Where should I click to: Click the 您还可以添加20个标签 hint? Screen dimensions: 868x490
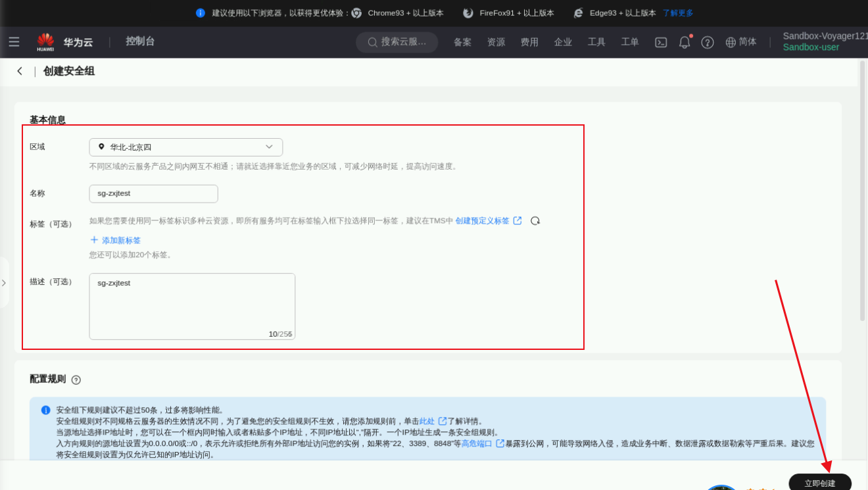(x=132, y=255)
